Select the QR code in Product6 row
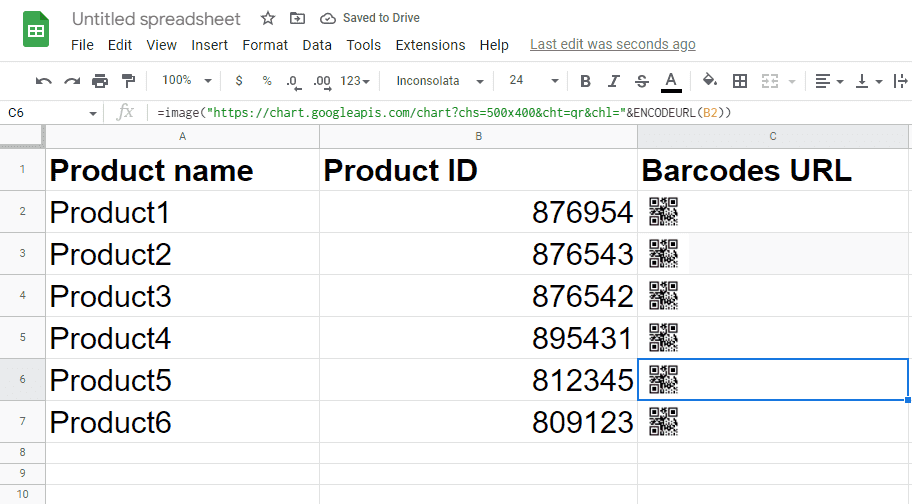Screen dimensions: 912x504 coord(664,421)
